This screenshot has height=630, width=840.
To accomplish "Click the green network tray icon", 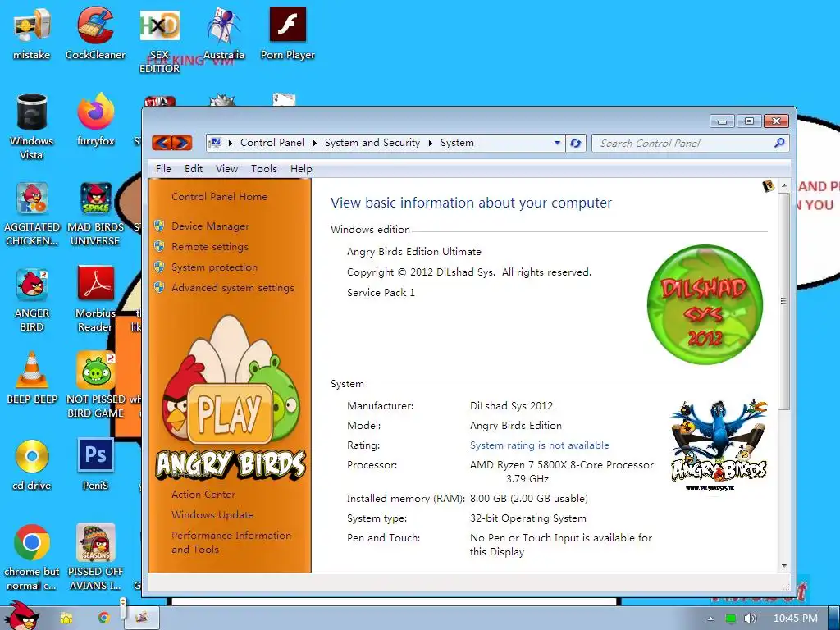I will (730, 619).
